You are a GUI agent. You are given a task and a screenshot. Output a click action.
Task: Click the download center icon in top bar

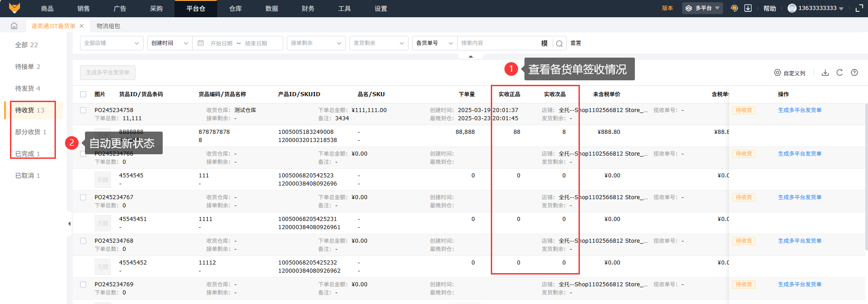coord(748,8)
